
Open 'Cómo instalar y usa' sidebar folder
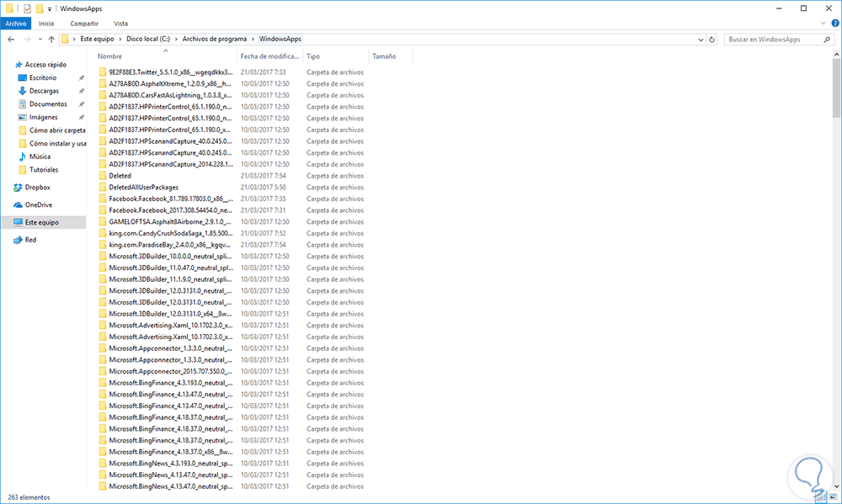pyautogui.click(x=57, y=143)
